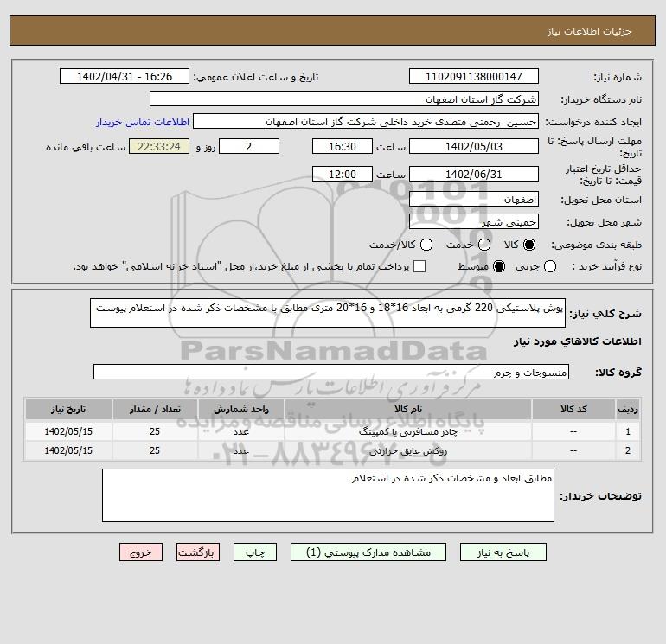
Task: Click the unit عدد in row 1
Action: click(241, 431)
